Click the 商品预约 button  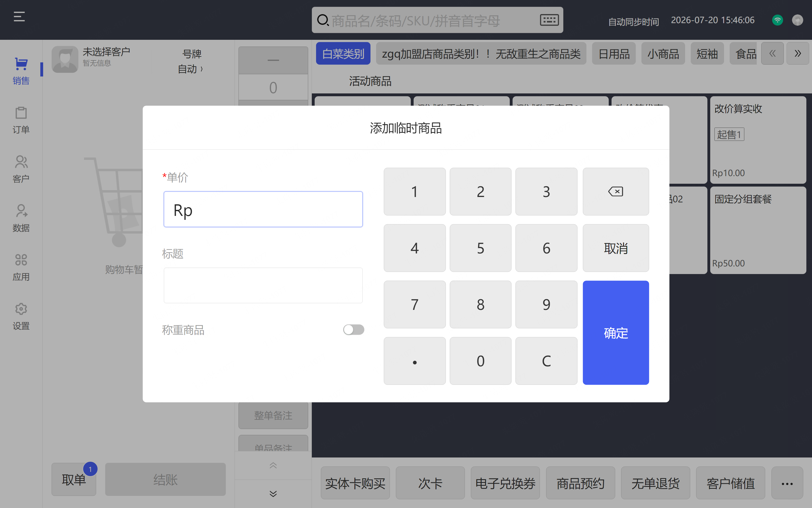pos(581,483)
